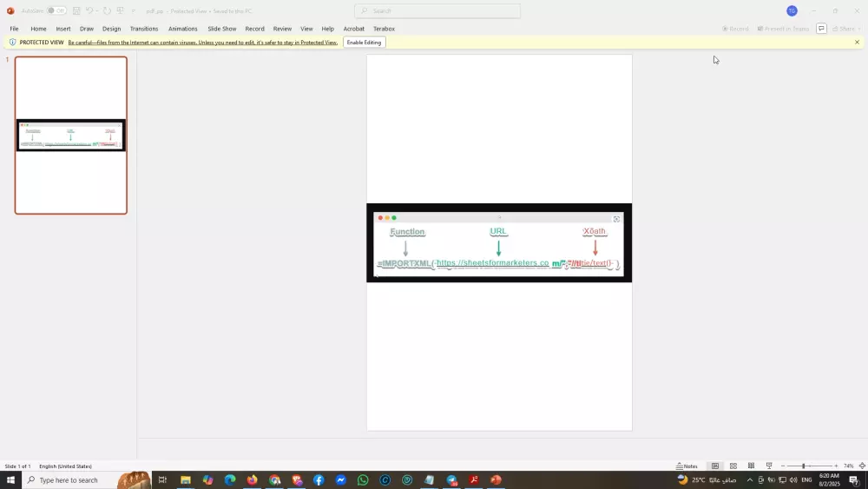868x489 pixels.
Task: Select slide 1 thumbnail in the panel
Action: [71, 135]
